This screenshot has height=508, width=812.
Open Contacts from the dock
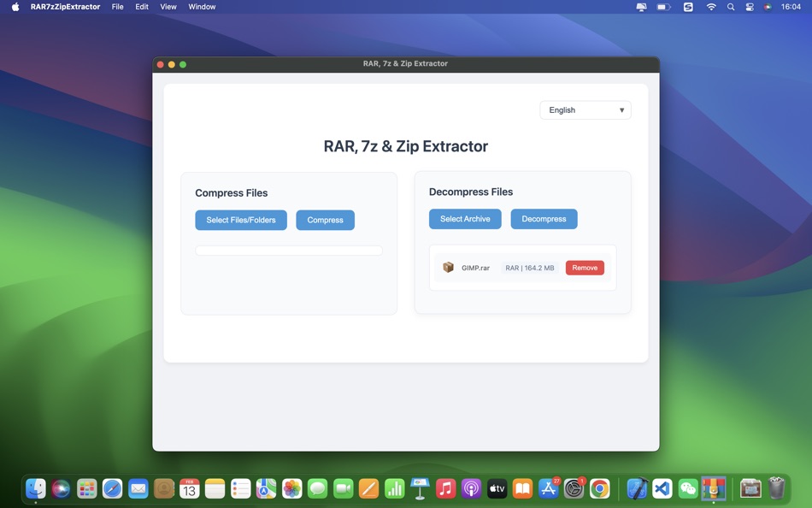(163, 488)
